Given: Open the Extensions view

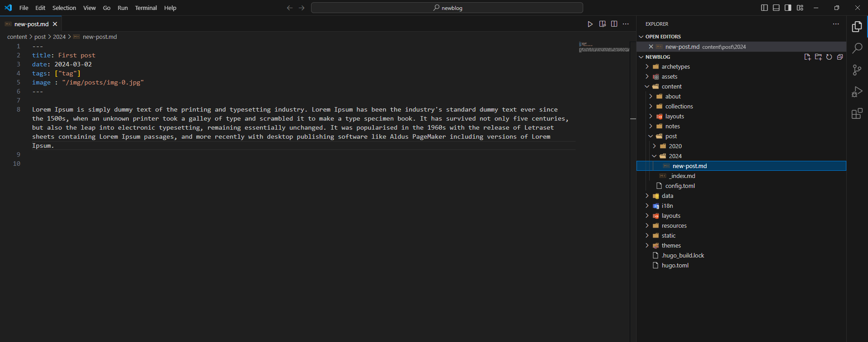Looking at the screenshot, I should pos(857,113).
